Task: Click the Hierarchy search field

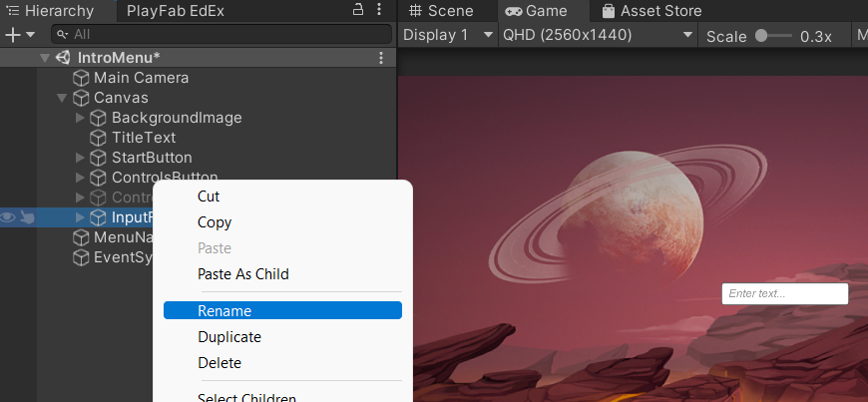Action: pyautogui.click(x=221, y=34)
